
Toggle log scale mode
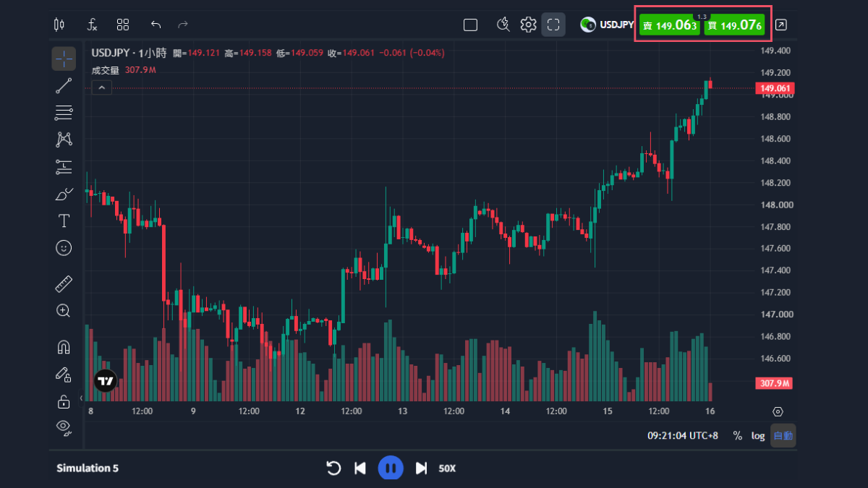[757, 435]
